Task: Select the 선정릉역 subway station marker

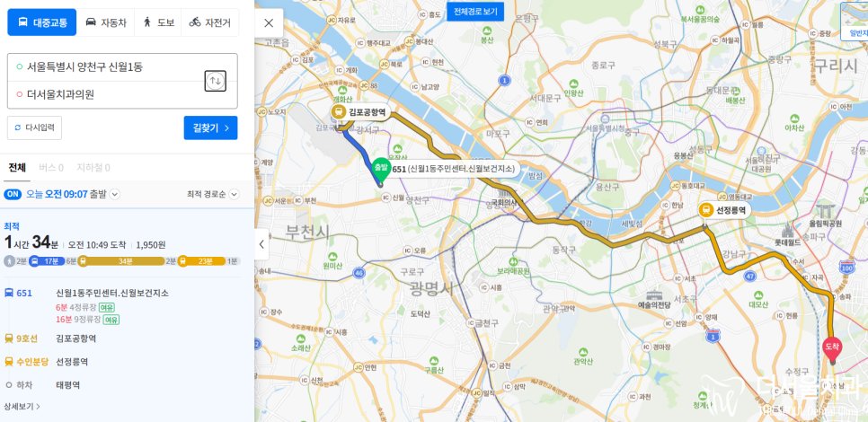Action: [705, 209]
